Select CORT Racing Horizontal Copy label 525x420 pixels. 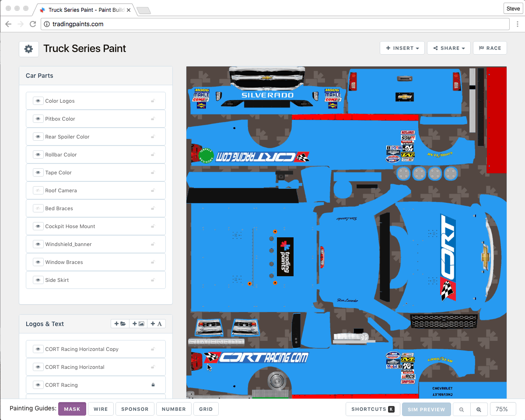[x=82, y=349]
